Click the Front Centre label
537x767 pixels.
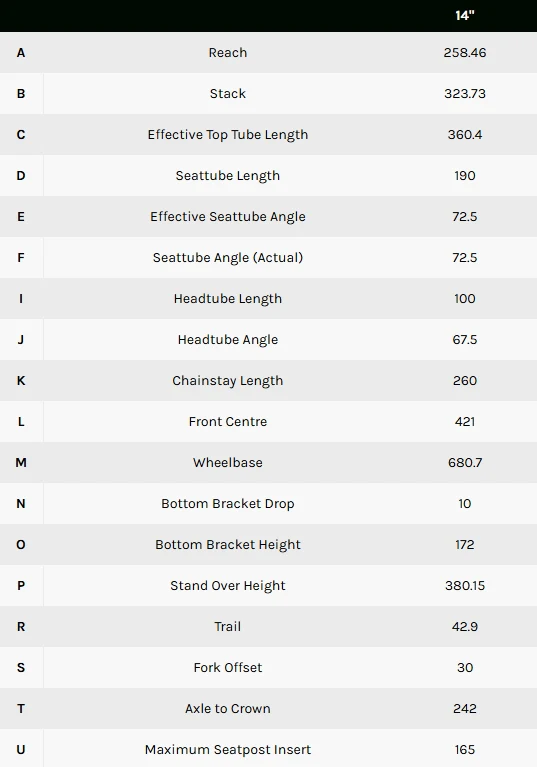tap(227, 422)
